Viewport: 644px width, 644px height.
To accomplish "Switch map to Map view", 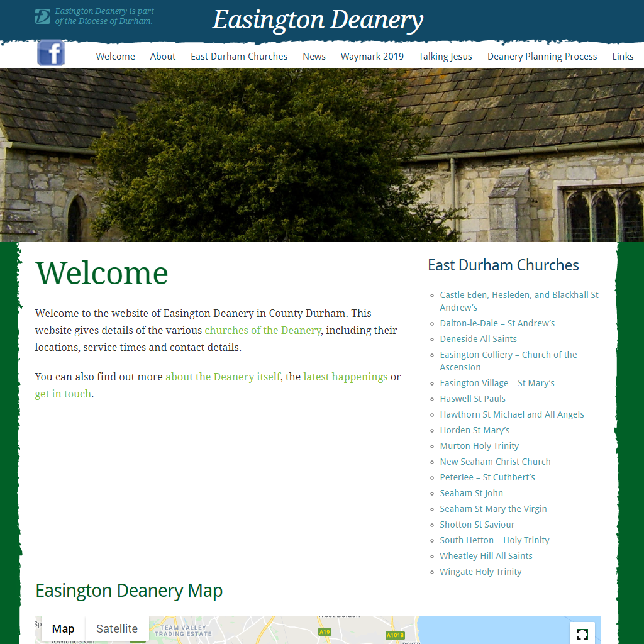I will pyautogui.click(x=64, y=629).
